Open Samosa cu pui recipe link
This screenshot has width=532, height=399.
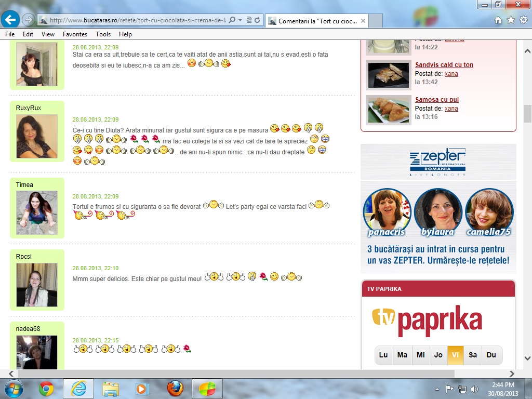pyautogui.click(x=436, y=100)
